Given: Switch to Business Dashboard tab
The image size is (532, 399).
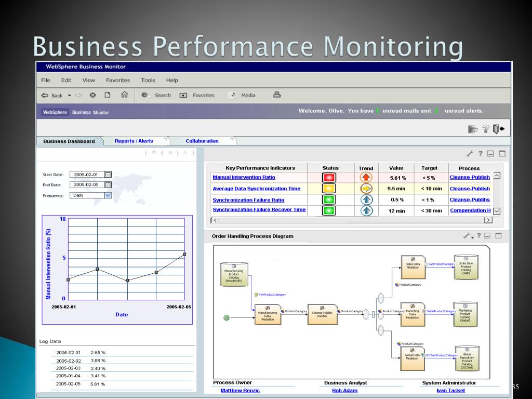Looking at the screenshot, I should pyautogui.click(x=69, y=141).
